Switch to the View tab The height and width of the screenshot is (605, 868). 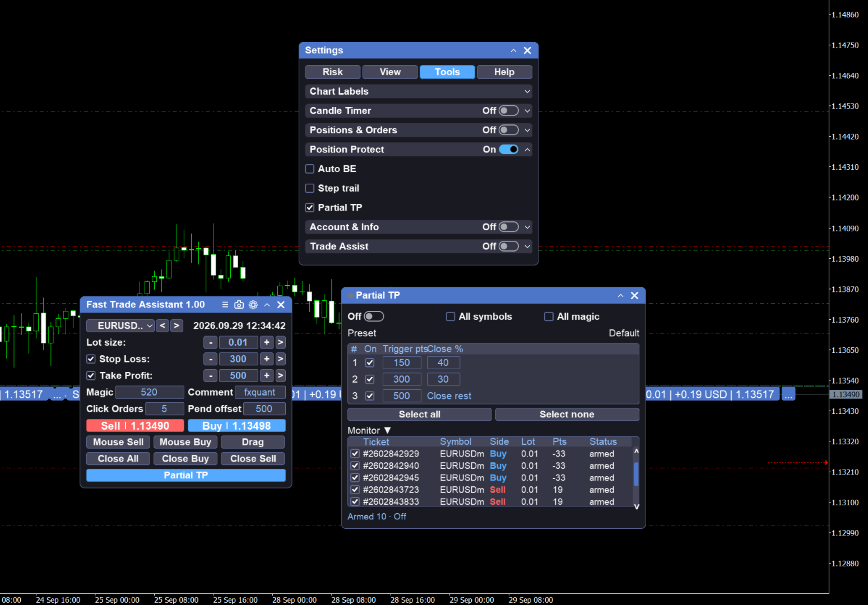(390, 72)
